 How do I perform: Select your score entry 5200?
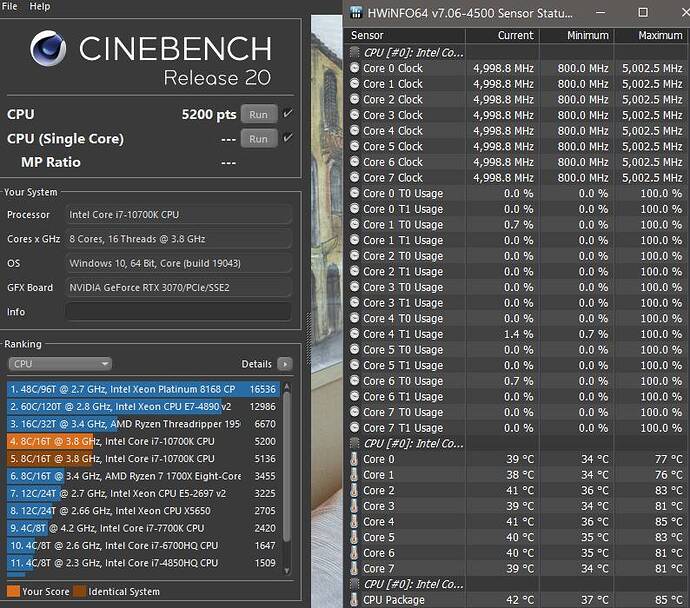pyautogui.click(x=143, y=441)
